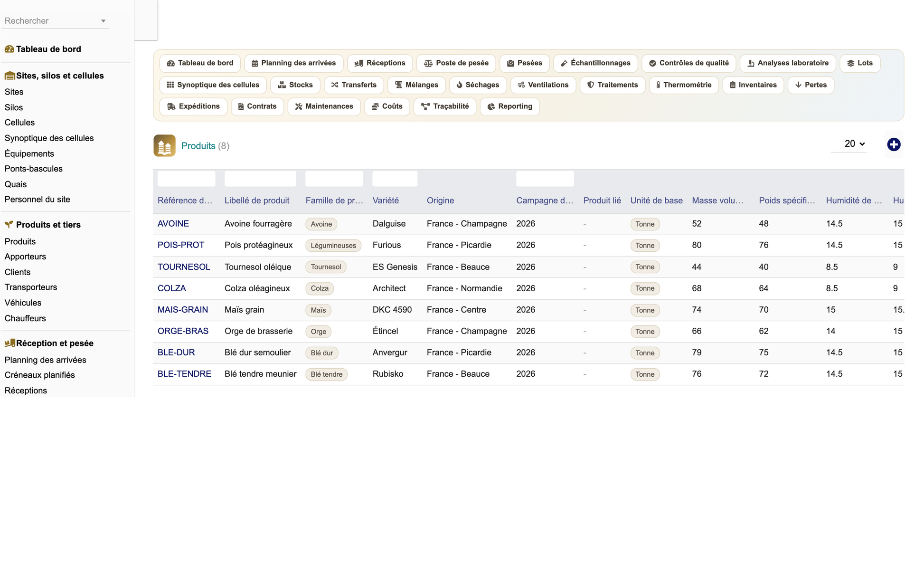Select Créneaux planifiés in the sidebar
The width and height of the screenshot is (924, 572).
click(39, 375)
